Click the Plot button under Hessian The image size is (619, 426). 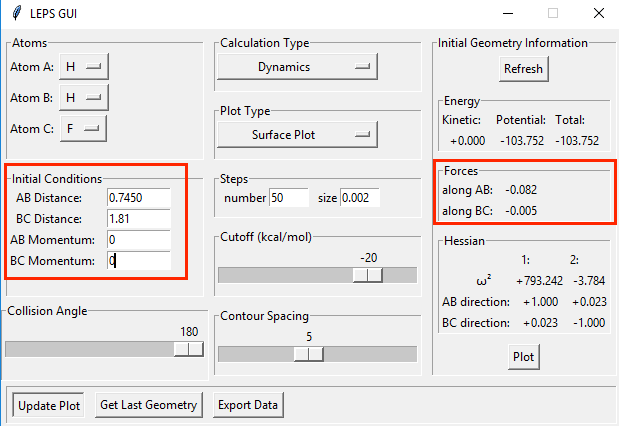pyautogui.click(x=523, y=356)
